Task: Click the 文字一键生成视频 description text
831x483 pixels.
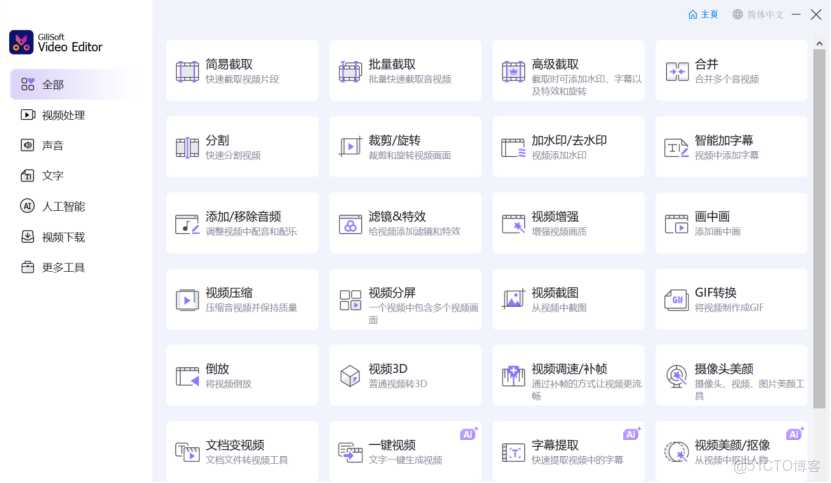Action: [x=405, y=460]
